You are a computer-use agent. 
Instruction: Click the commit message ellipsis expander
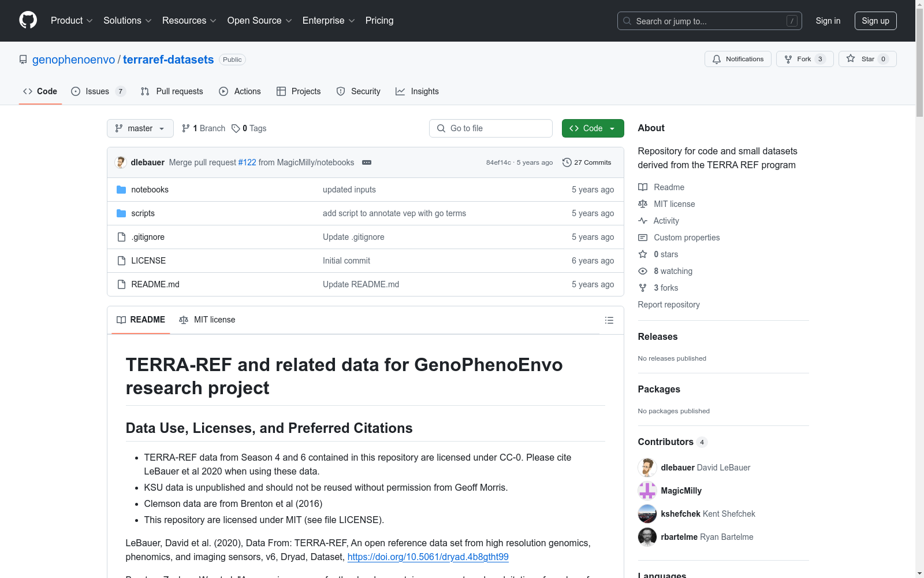click(x=367, y=162)
